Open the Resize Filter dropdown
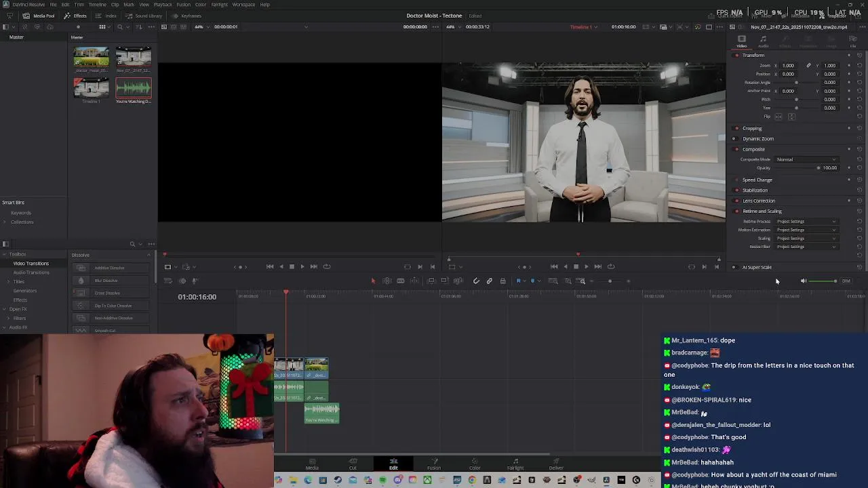Screen dimensions: 868x488 806,247
